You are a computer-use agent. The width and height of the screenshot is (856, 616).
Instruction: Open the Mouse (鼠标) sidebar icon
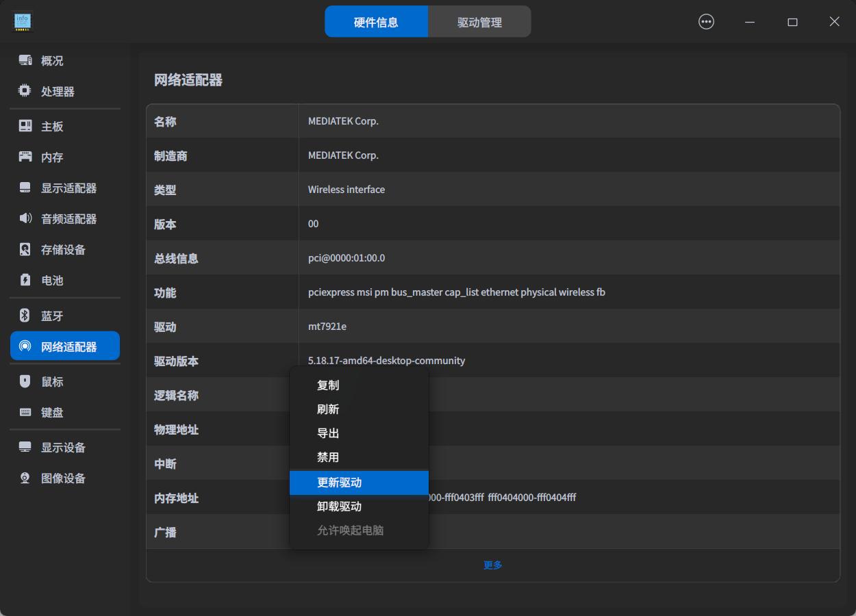click(x=25, y=381)
